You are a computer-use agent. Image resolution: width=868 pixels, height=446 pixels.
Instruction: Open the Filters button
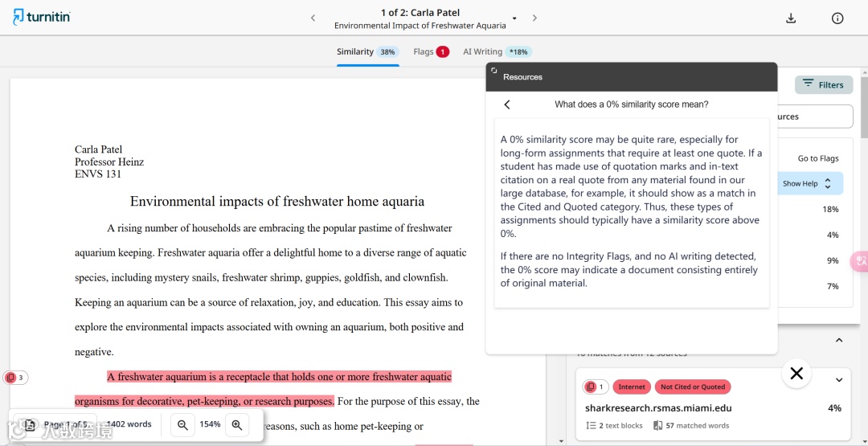tap(824, 84)
